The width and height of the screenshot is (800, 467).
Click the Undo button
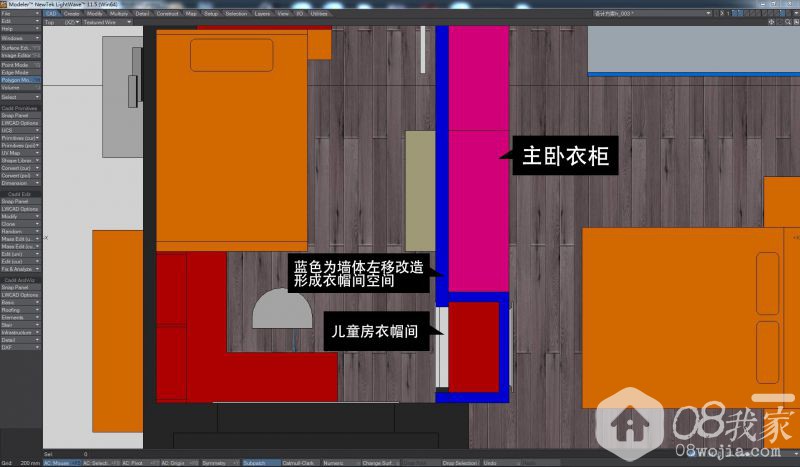[x=490, y=463]
